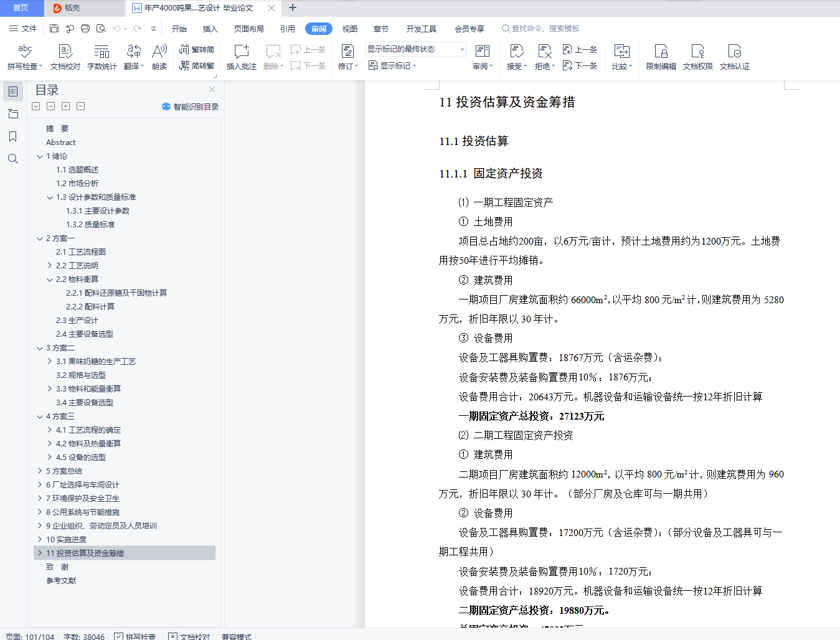Open the 显示标记 dropdown
Viewport: 840px width, 640px height.
392,65
